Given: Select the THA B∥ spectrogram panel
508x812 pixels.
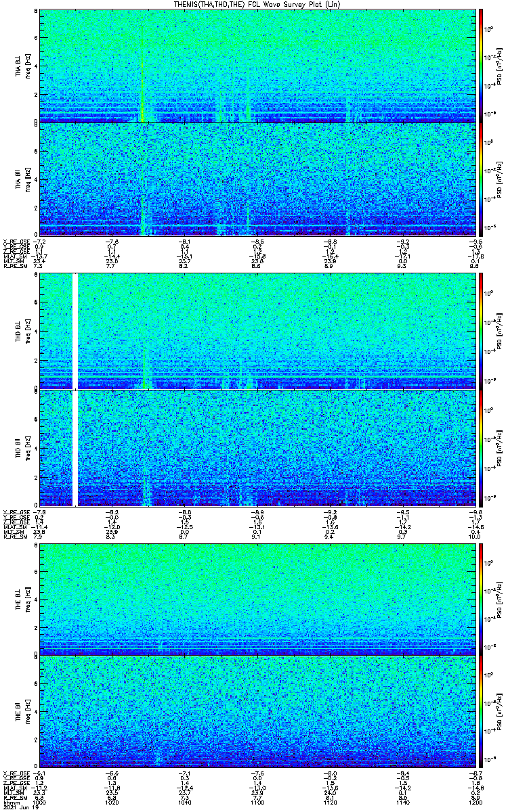Looking at the screenshot, I should (256, 179).
